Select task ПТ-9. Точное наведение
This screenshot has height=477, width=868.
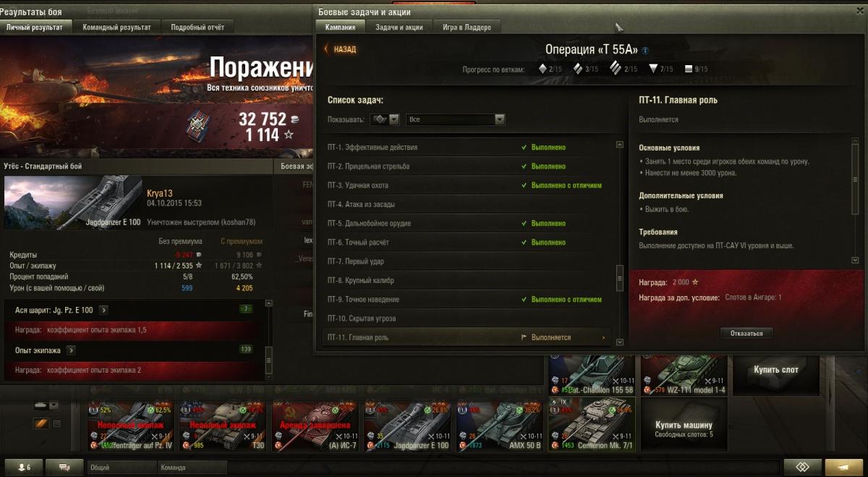point(467,299)
